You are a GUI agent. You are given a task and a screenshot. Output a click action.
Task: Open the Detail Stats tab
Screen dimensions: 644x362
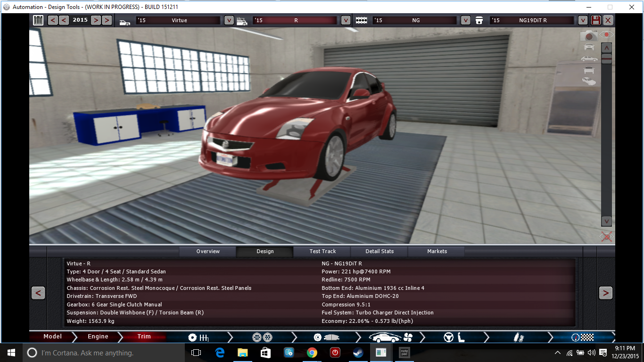click(380, 251)
